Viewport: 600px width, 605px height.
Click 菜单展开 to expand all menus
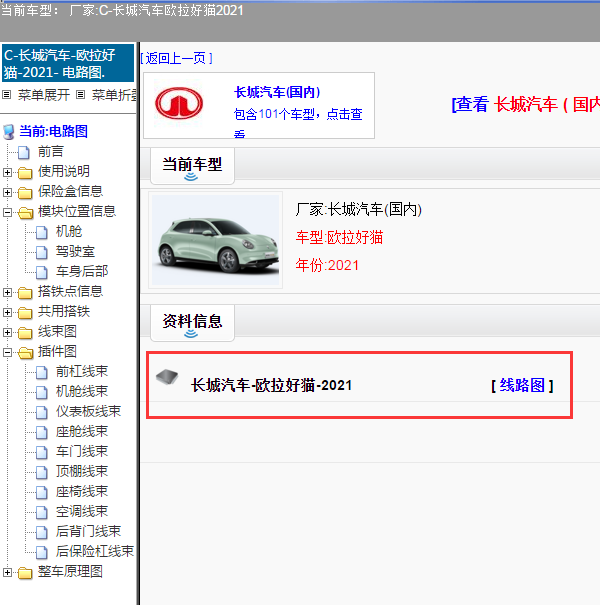[44, 95]
